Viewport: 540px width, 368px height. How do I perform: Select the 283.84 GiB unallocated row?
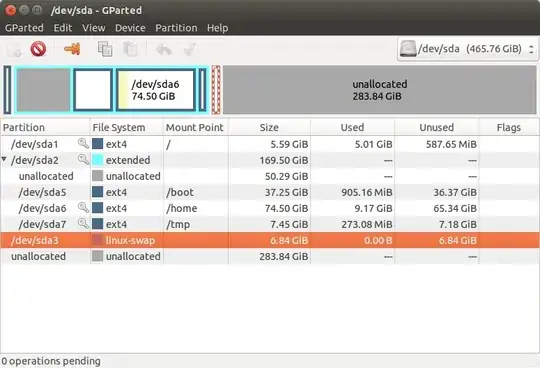pos(270,256)
